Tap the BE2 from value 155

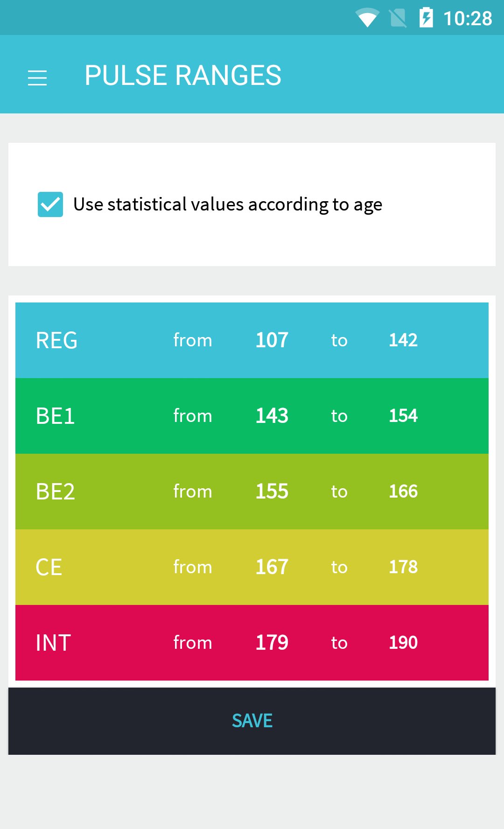pos(272,492)
